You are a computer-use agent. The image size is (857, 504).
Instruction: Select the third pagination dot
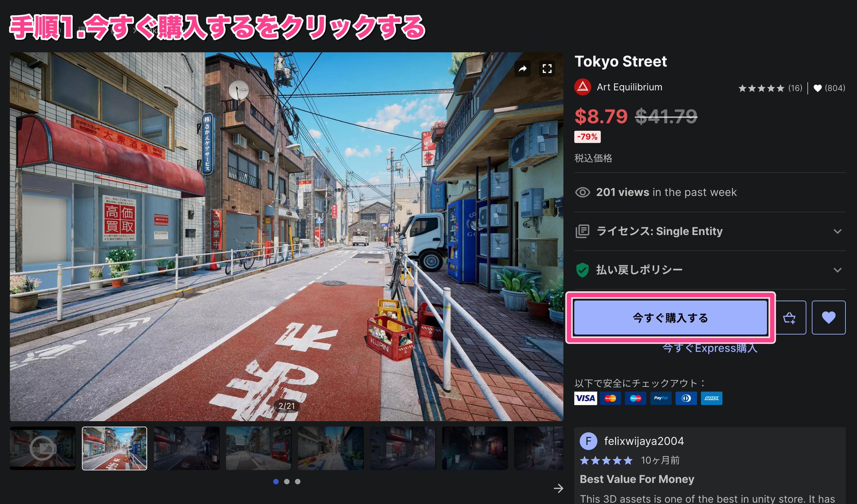tap(298, 481)
